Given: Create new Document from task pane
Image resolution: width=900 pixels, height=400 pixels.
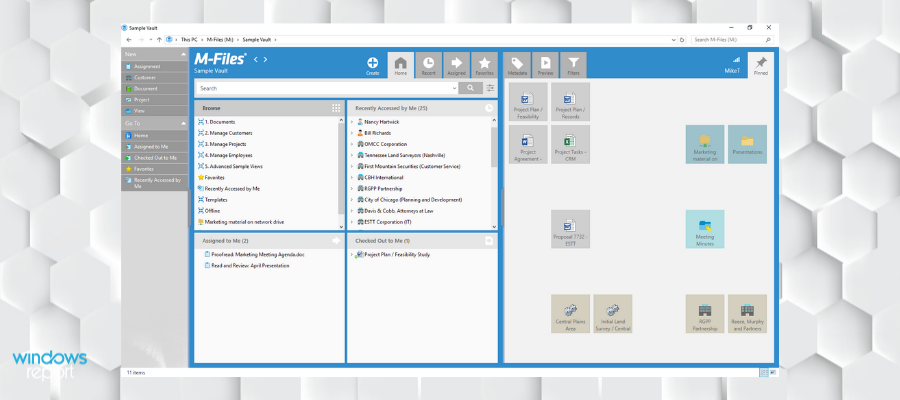Looking at the screenshot, I should point(155,89).
